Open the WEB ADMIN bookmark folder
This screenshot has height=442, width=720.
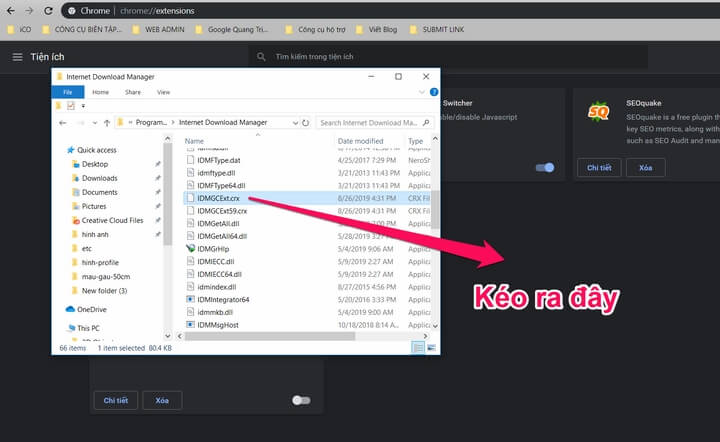click(158, 29)
